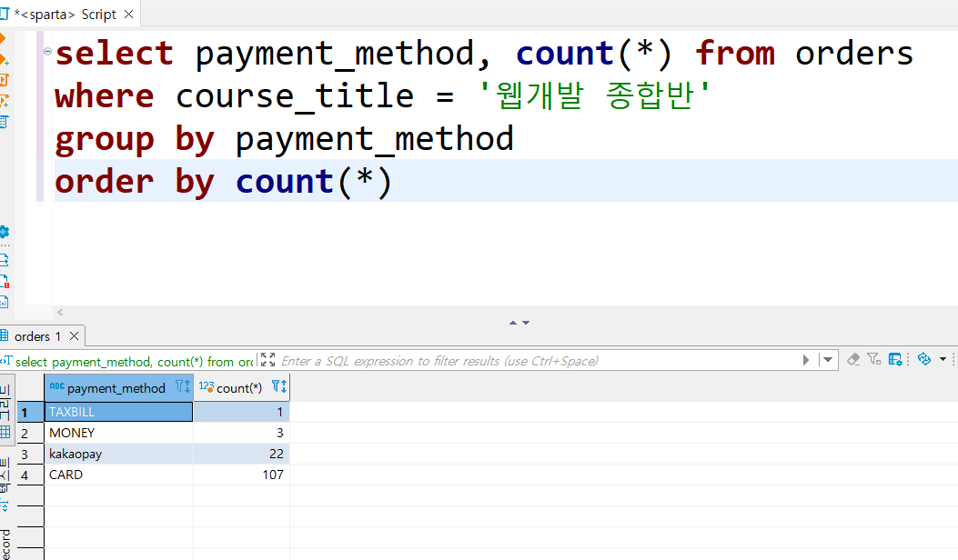
Task: Execute script in separate tabs icon
Action: coord(3,101)
